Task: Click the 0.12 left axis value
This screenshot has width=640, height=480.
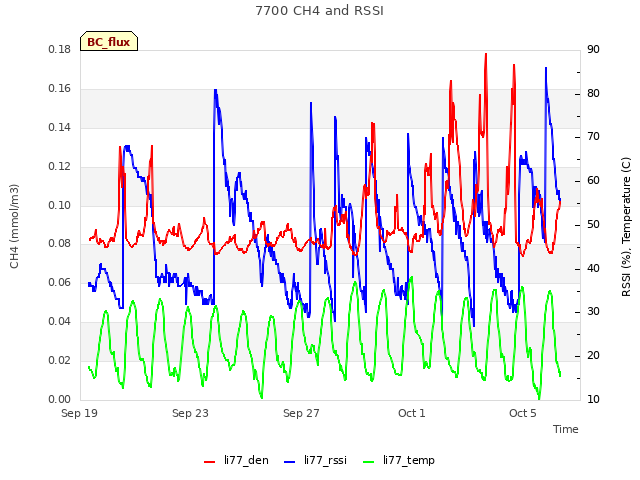Action: (x=60, y=167)
